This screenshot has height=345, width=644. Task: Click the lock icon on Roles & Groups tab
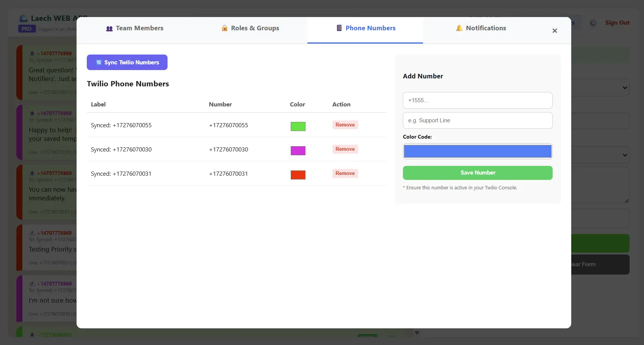[224, 28]
